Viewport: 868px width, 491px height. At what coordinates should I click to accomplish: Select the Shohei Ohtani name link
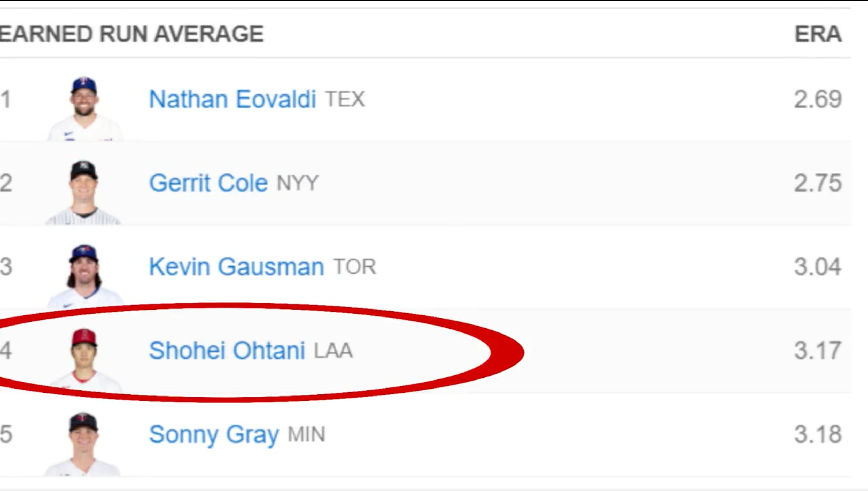[227, 350]
